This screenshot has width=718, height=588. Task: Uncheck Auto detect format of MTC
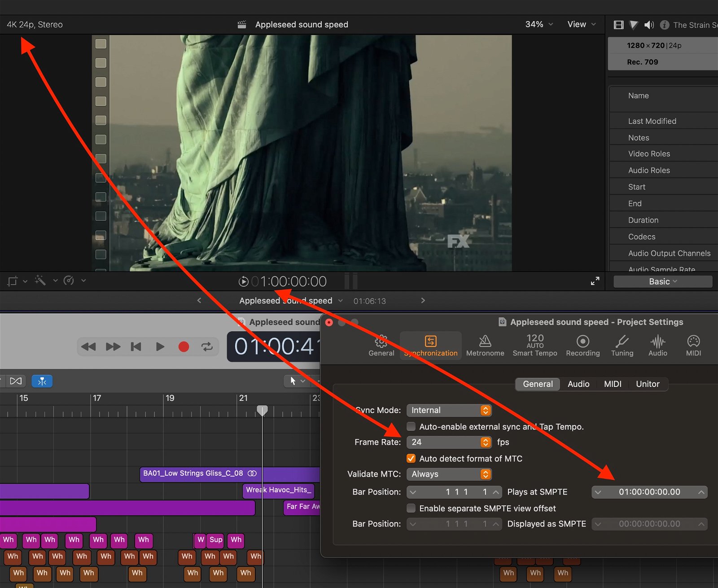411,458
